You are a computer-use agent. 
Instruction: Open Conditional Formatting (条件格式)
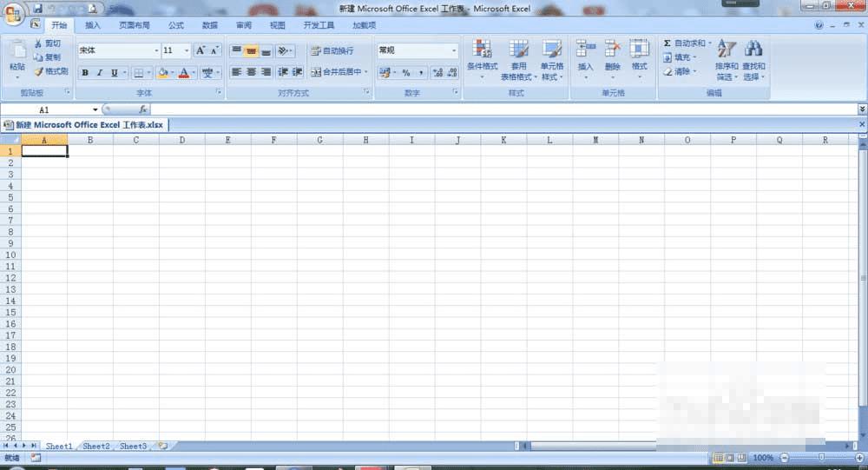pyautogui.click(x=482, y=59)
